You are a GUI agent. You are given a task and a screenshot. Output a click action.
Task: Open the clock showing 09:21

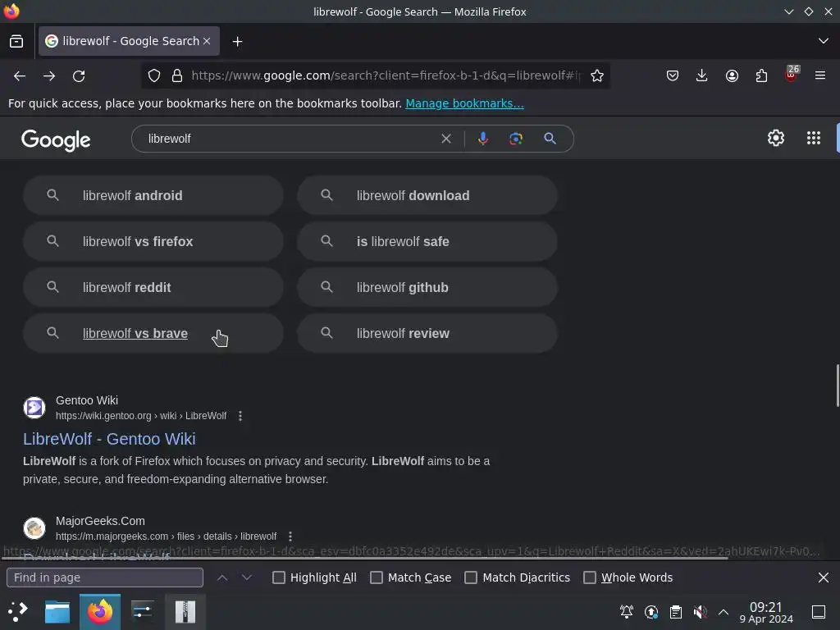click(x=766, y=612)
